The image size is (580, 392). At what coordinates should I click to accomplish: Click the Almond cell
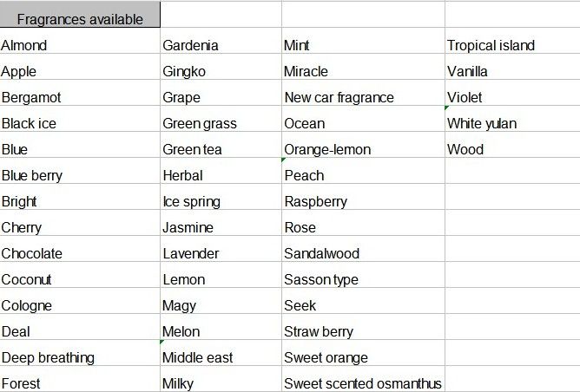tap(24, 45)
